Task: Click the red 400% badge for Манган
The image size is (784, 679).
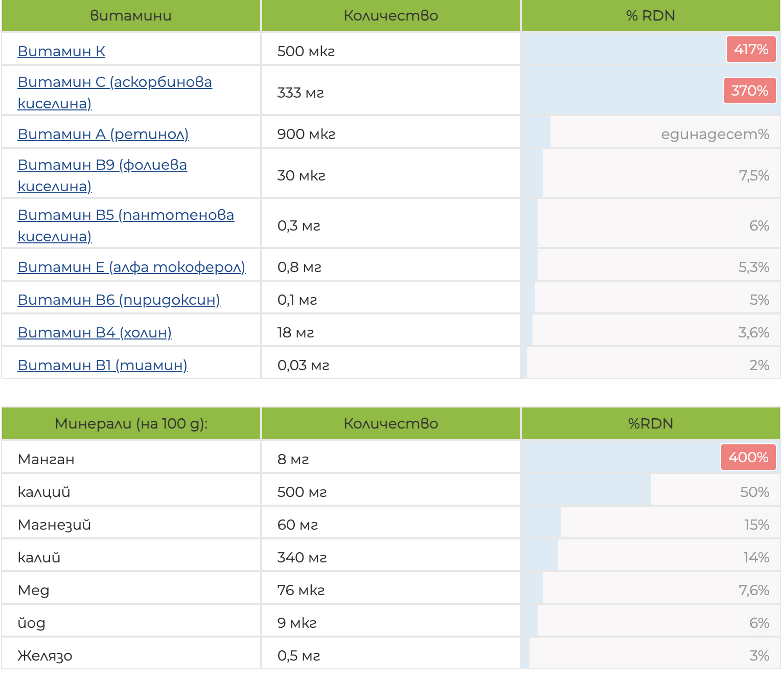Action: 748,457
